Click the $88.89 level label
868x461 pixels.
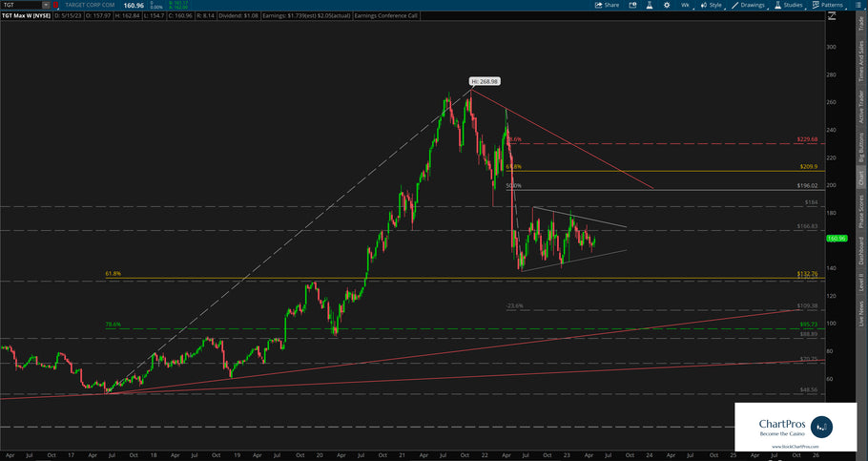(809, 334)
